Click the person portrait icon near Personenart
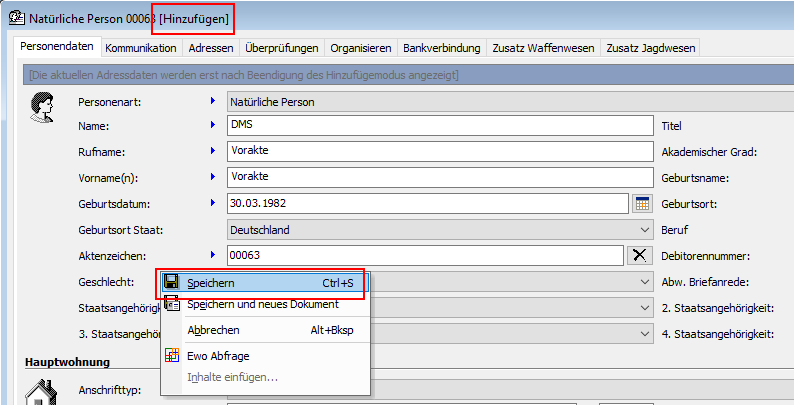This screenshot has width=794, height=405. [x=41, y=105]
